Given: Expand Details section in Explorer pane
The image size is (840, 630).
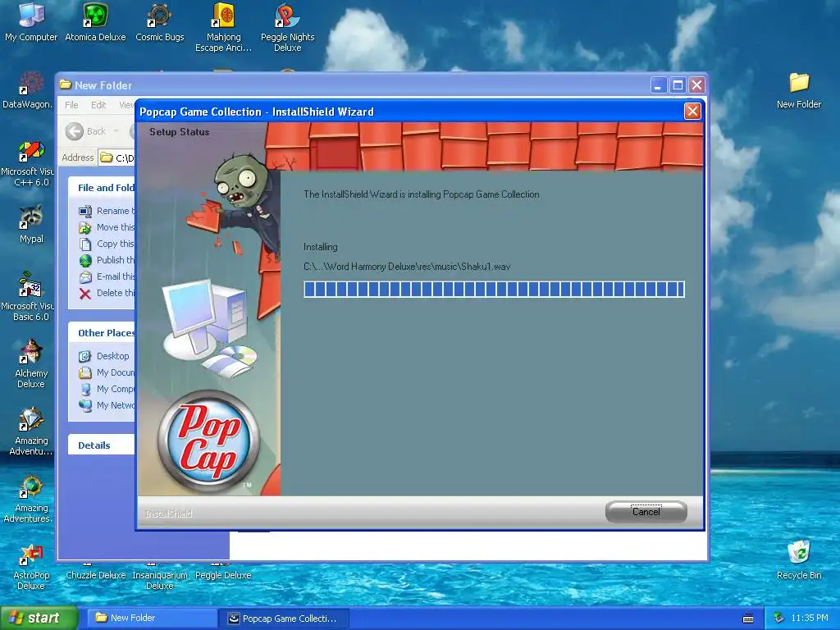Looking at the screenshot, I should coord(102,445).
